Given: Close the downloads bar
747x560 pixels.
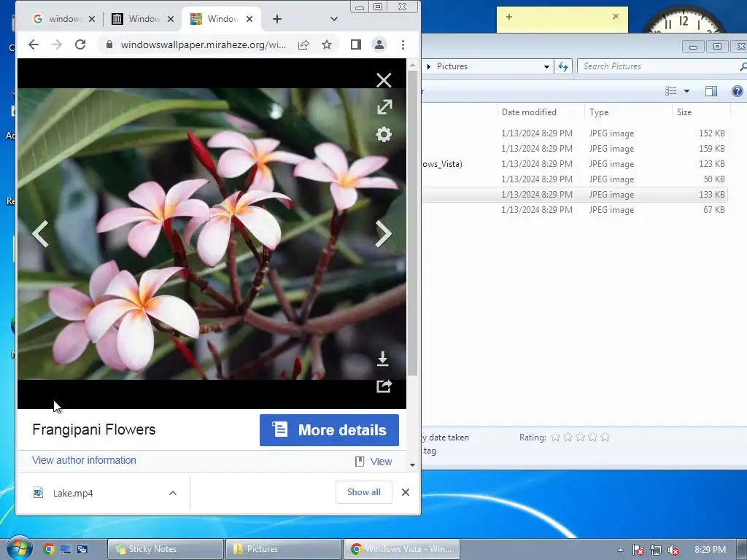Looking at the screenshot, I should tap(406, 492).
